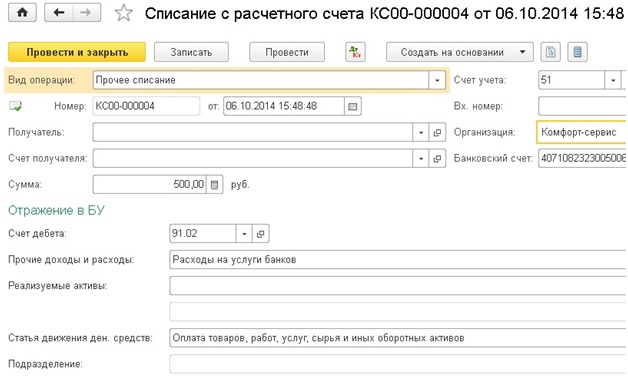Click the Банковский счет field
The image size is (628, 387).
(582, 158)
